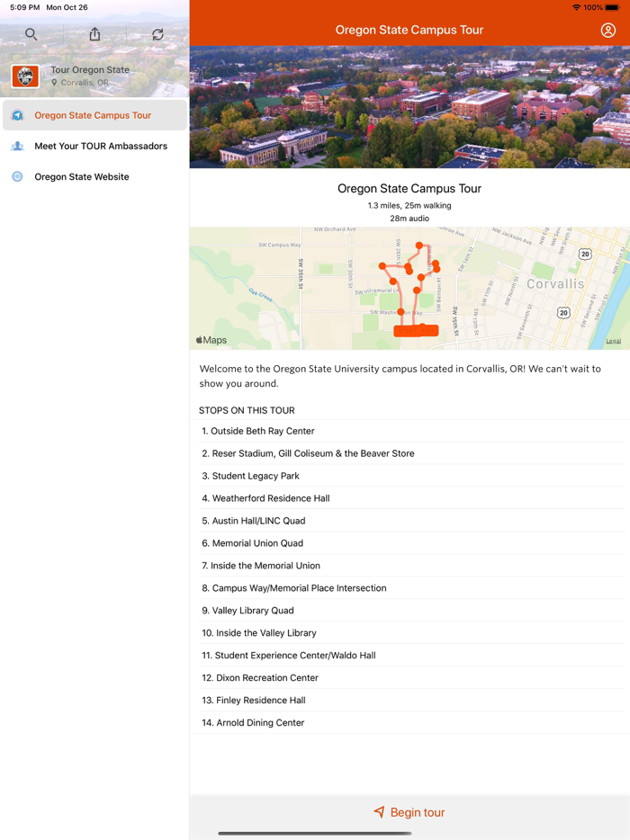Select stop 8. Campus Way/Memorial Place Intersection
630x840 pixels.
pos(412,588)
